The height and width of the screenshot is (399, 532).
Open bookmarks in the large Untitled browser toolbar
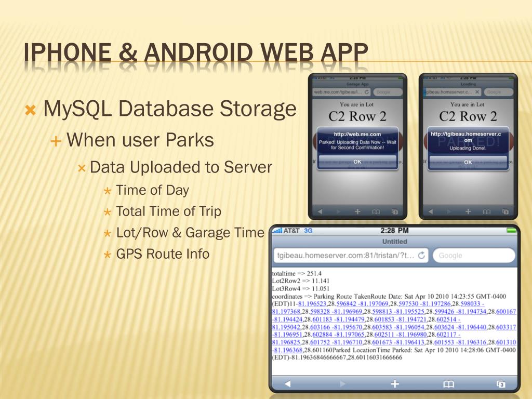(448, 384)
